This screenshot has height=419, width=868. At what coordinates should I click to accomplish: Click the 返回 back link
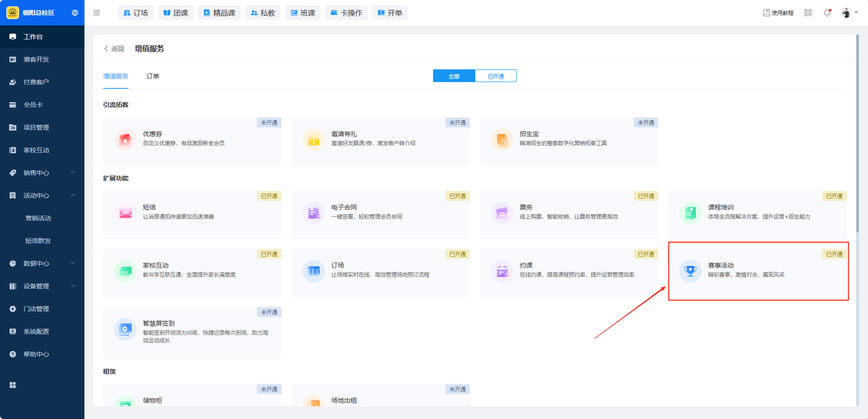(114, 49)
